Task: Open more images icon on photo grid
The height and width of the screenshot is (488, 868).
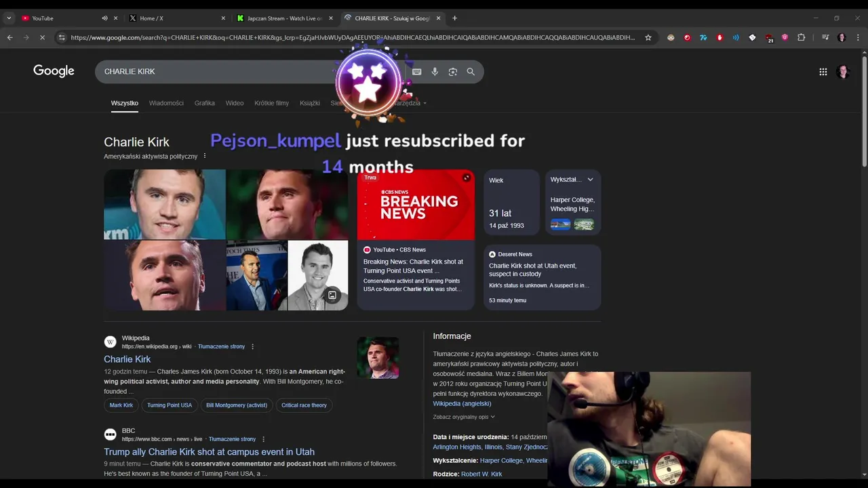Action: [x=332, y=295]
